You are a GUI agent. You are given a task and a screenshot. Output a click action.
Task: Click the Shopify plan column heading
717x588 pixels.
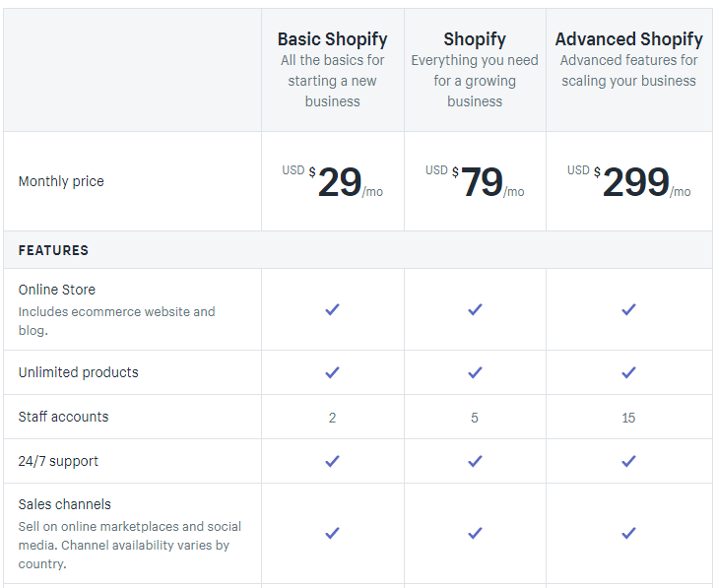pos(475,39)
